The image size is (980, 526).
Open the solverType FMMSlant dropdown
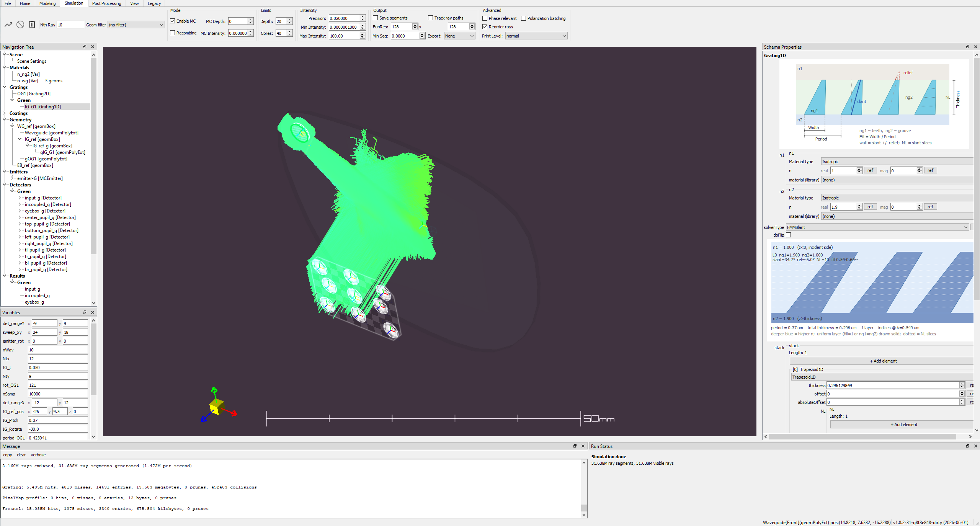877,227
